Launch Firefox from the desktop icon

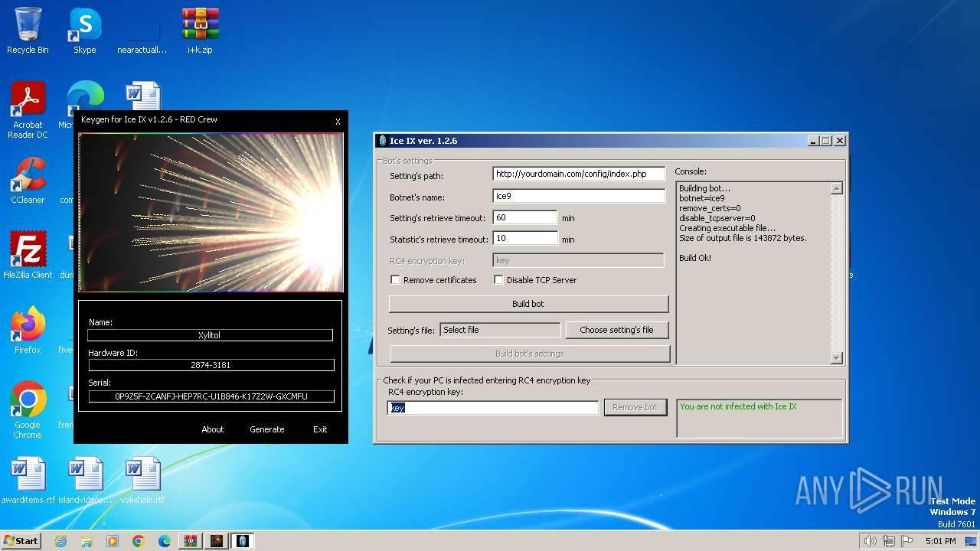[28, 330]
